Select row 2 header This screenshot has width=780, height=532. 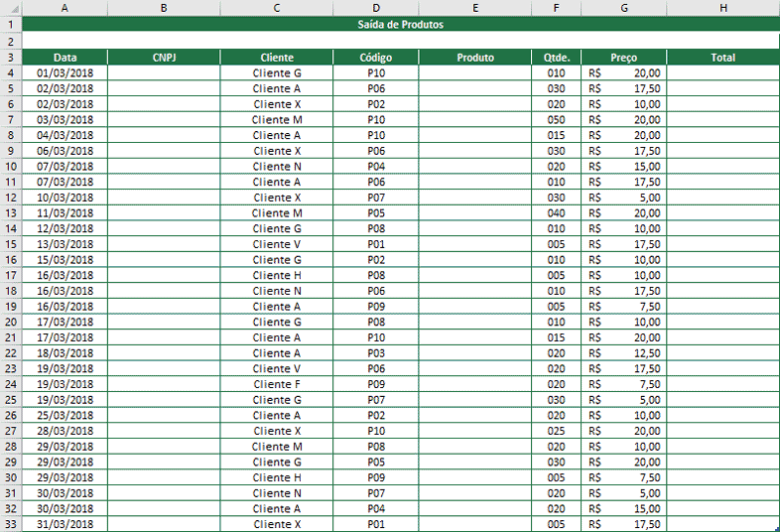tap(11, 41)
